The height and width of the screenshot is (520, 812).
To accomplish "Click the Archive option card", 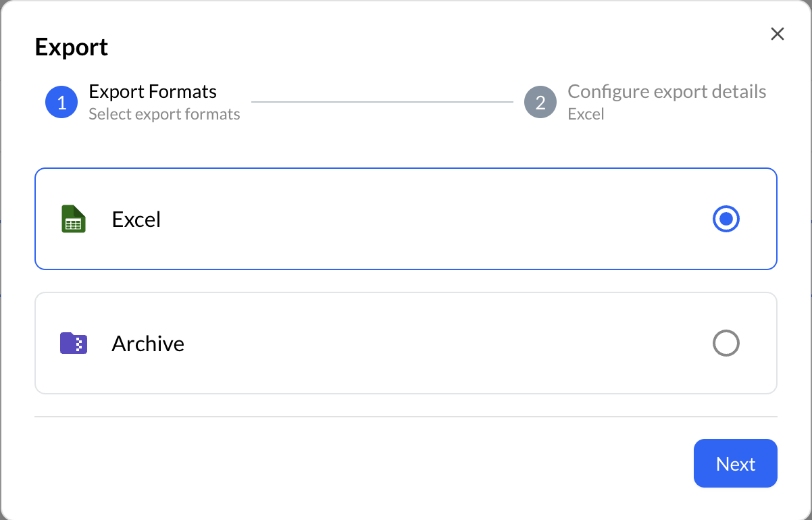I will (x=405, y=343).
